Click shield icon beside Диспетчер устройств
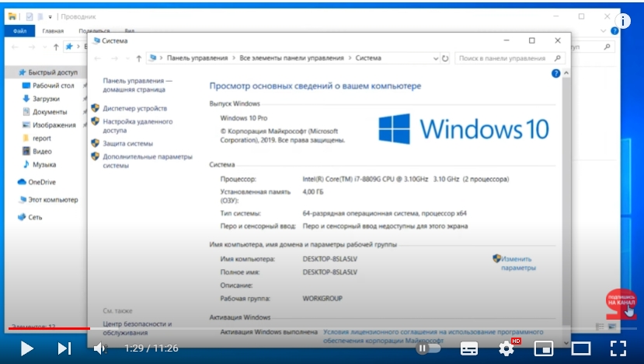Screen dimensions: 644x364 (x=96, y=108)
